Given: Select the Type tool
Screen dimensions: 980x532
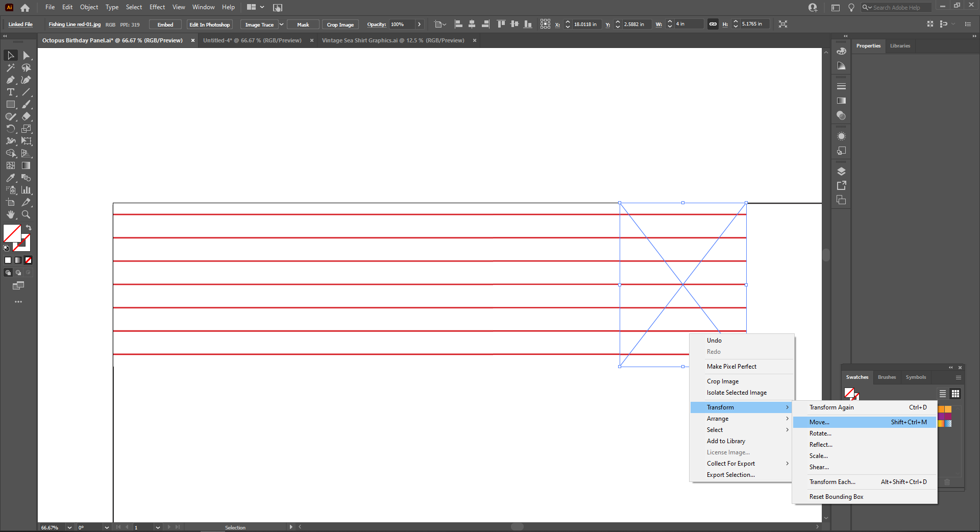Looking at the screenshot, I should pos(11,92).
